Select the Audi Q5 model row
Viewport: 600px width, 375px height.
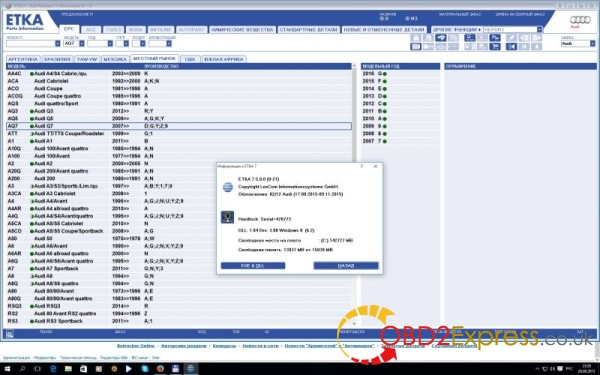pyautogui.click(x=179, y=119)
